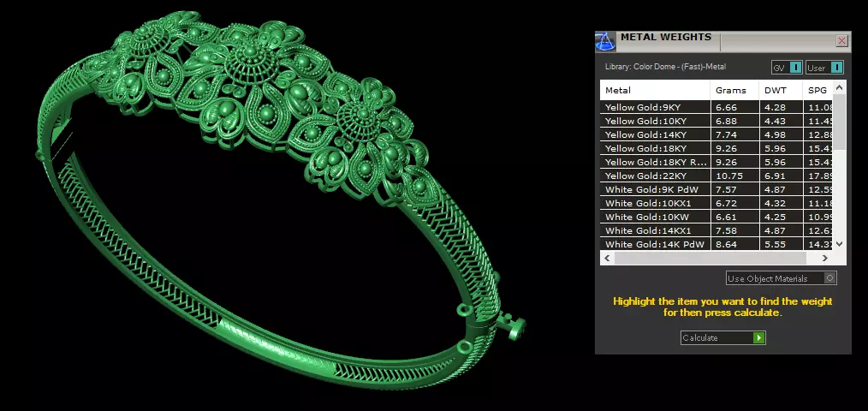Screen dimensions: 868x411
Task: Select the White Gold:14KX1 row
Action: coord(716,230)
